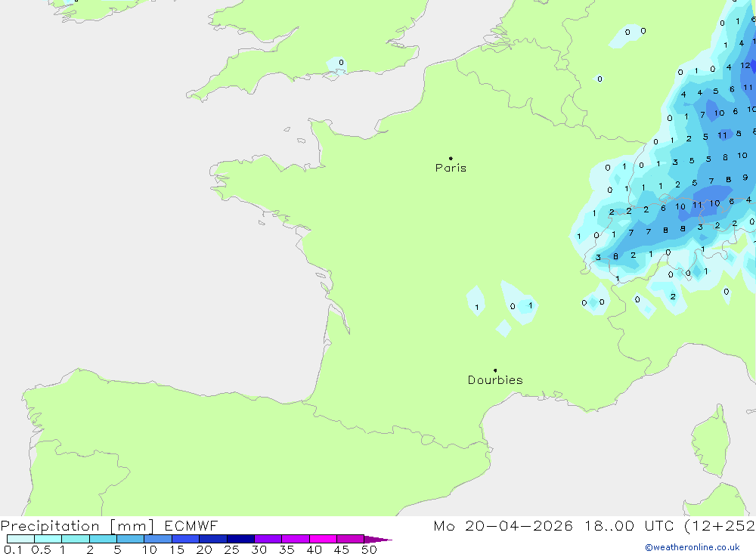Pick the 5–10 mm legend color swatch
The image size is (756, 554).
(130, 539)
